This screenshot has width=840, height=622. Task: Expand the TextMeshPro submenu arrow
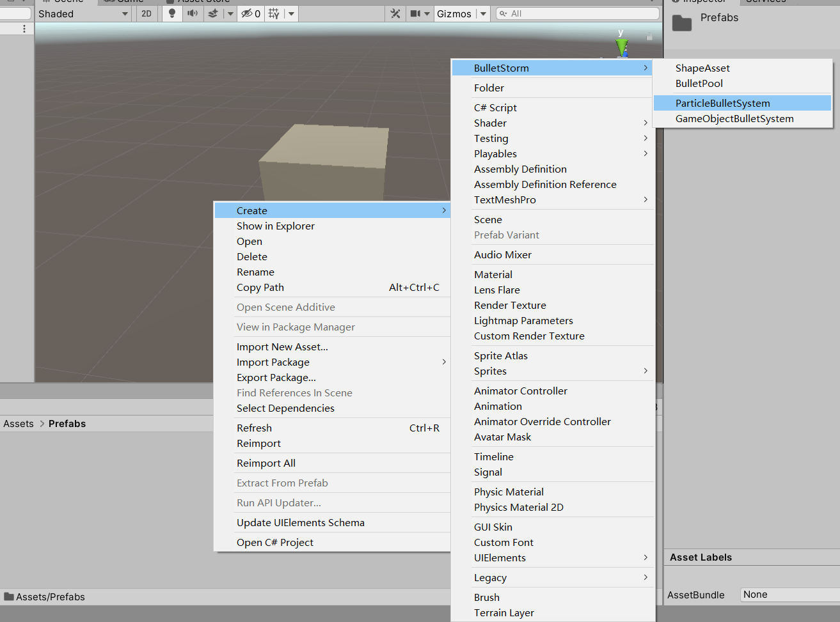pos(646,199)
